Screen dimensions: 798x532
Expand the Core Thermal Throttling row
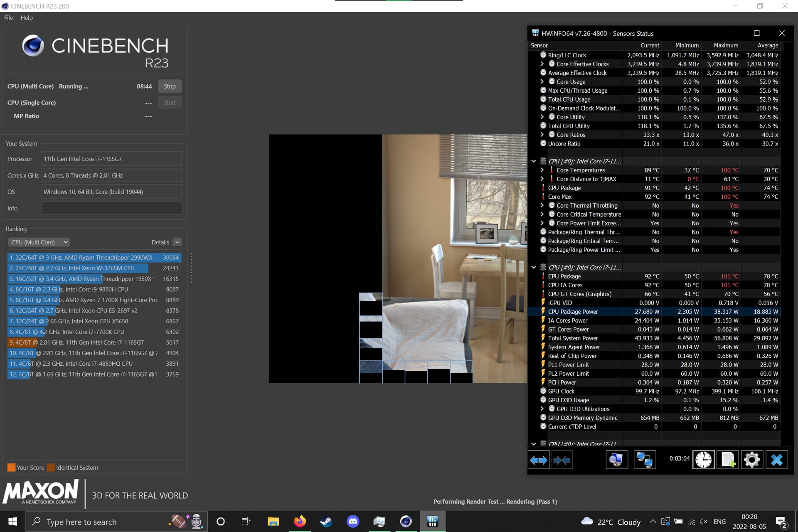pyautogui.click(x=542, y=205)
